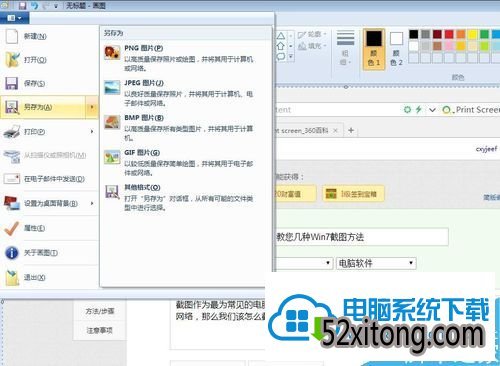Click the Undo arrow in title bar

click(34, 5)
